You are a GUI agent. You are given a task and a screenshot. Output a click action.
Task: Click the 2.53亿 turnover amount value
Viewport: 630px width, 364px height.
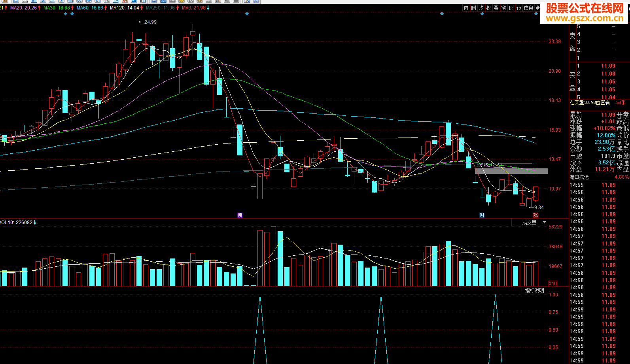(607, 149)
